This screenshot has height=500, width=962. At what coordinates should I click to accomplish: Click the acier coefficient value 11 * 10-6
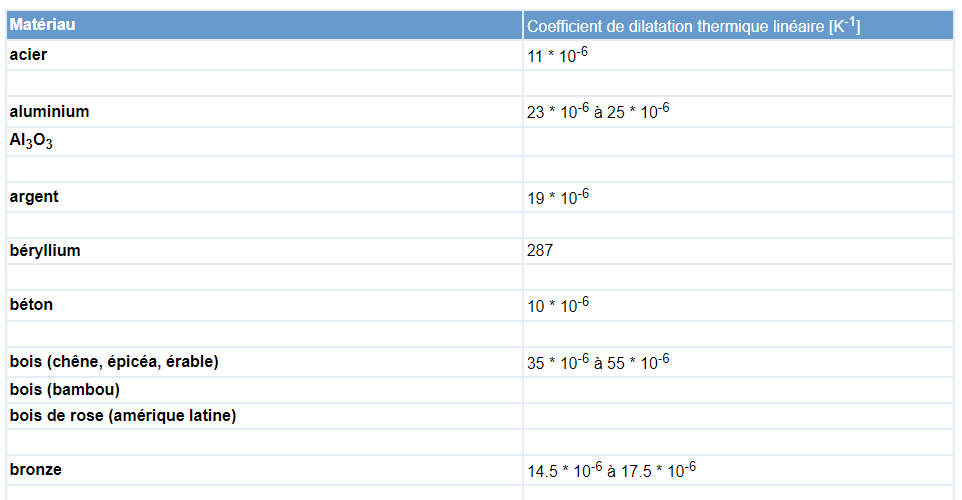click(557, 55)
